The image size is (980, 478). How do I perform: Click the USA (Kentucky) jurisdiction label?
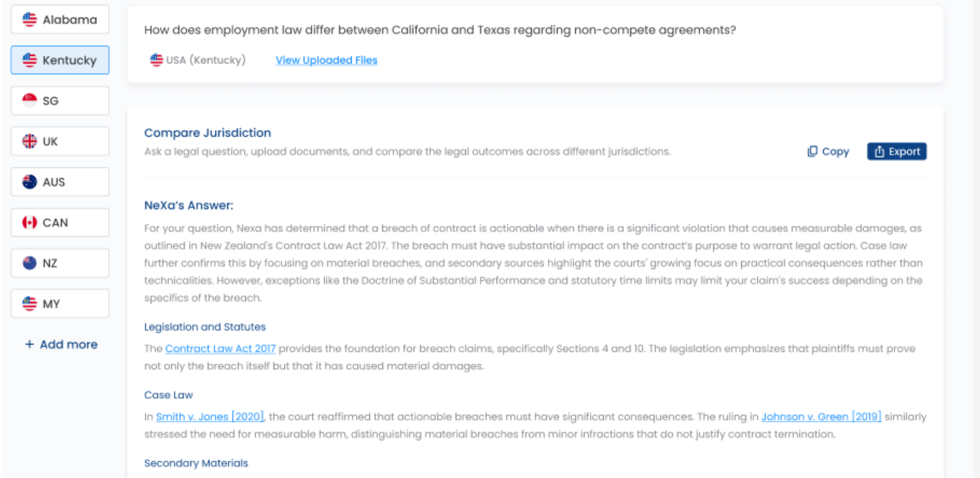198,60
